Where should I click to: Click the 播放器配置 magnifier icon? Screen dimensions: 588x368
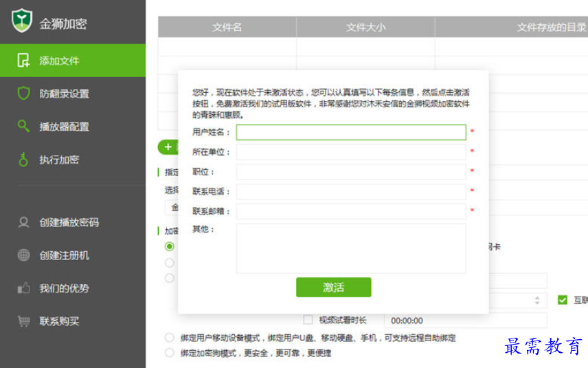pyautogui.click(x=23, y=126)
